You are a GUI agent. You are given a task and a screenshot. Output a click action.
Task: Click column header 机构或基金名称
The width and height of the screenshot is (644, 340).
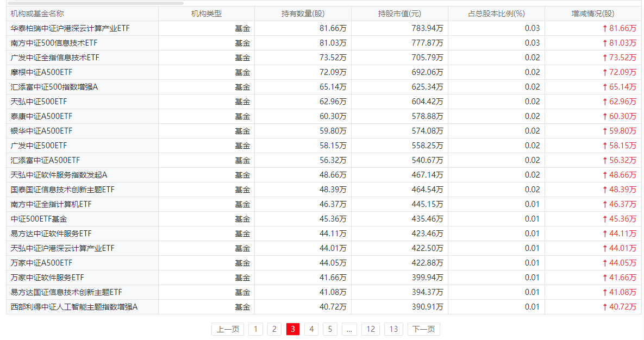click(37, 14)
